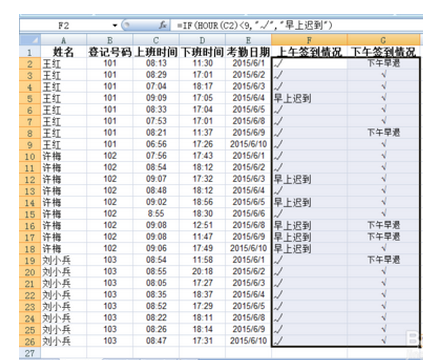The height and width of the screenshot is (360, 423).
Task: Click cell with time 17:31 in row 26
Action: coord(202,341)
